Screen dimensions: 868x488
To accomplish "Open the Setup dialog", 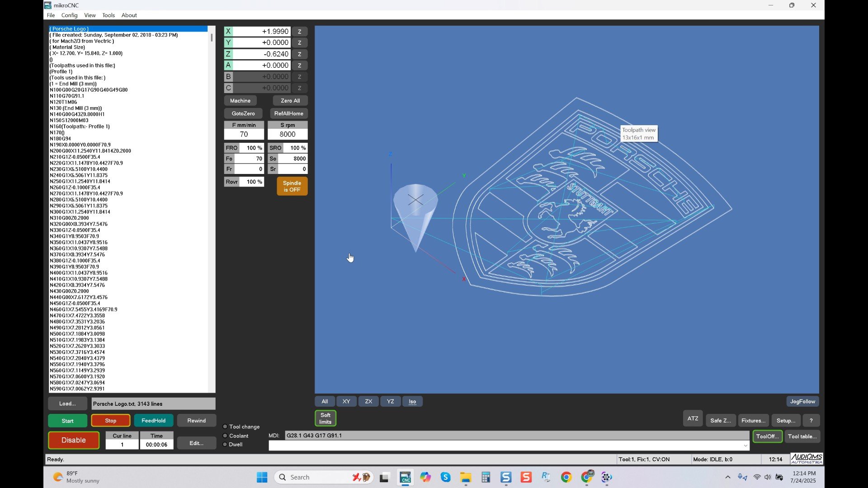I will click(x=786, y=421).
